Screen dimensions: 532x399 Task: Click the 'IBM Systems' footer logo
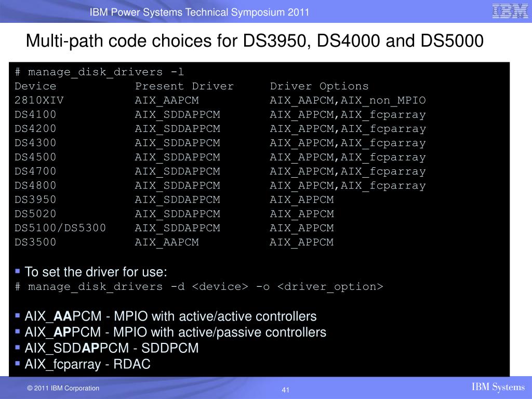coord(498,387)
